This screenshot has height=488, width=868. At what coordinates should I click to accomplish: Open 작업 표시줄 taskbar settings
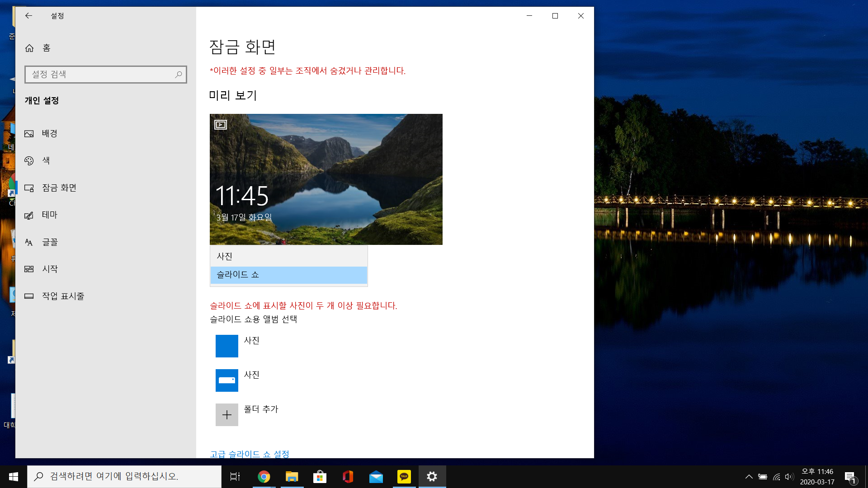point(63,296)
